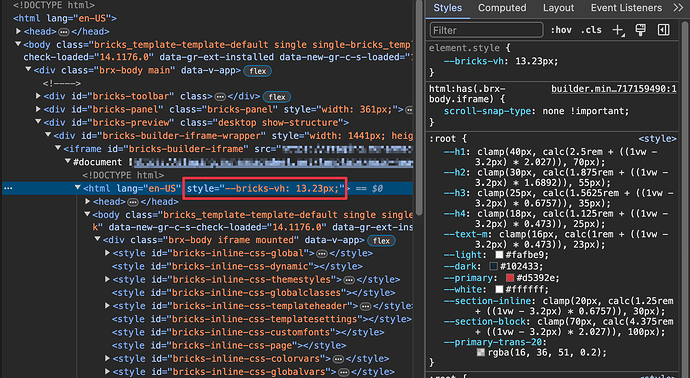Collapse the #document node
This screenshot has height=378, width=690.
pyautogui.click(x=67, y=161)
